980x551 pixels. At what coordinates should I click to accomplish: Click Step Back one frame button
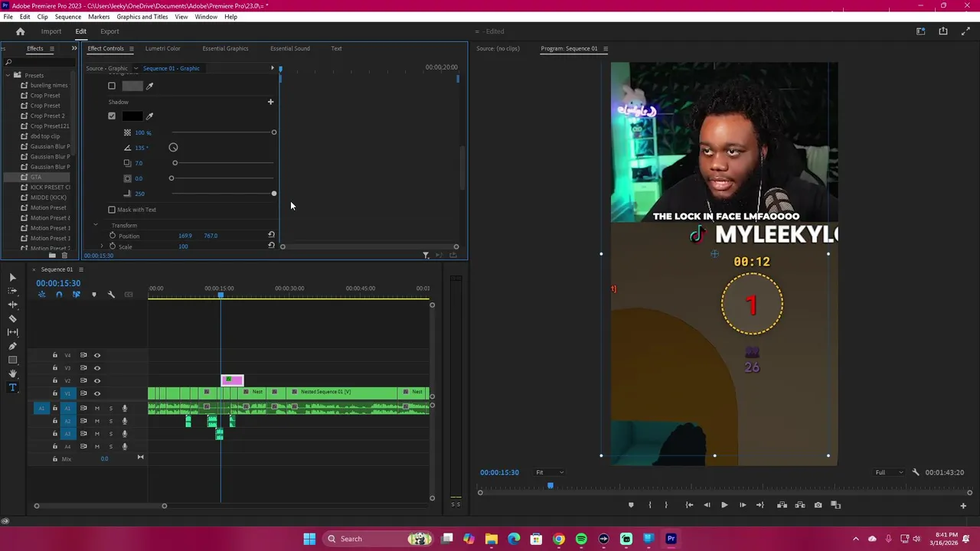707,505
